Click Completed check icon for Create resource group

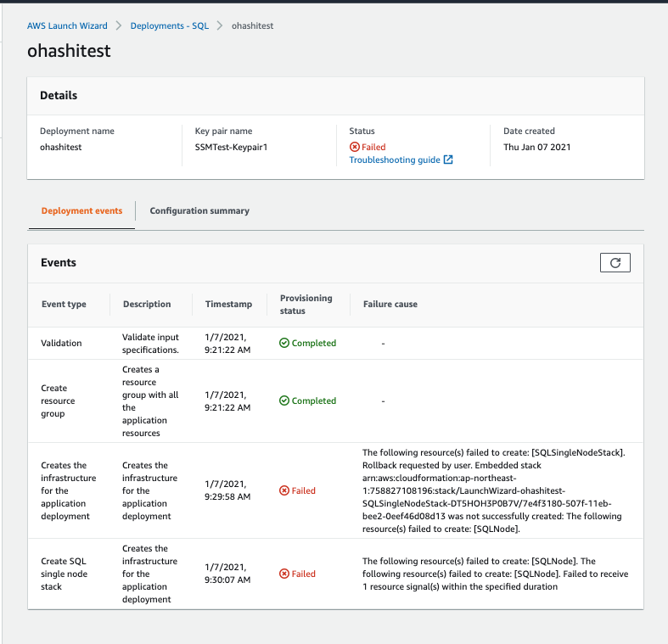click(x=284, y=400)
